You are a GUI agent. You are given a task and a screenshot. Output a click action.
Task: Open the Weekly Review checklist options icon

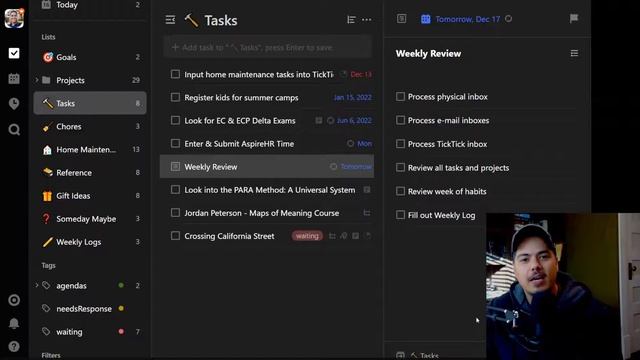point(574,53)
